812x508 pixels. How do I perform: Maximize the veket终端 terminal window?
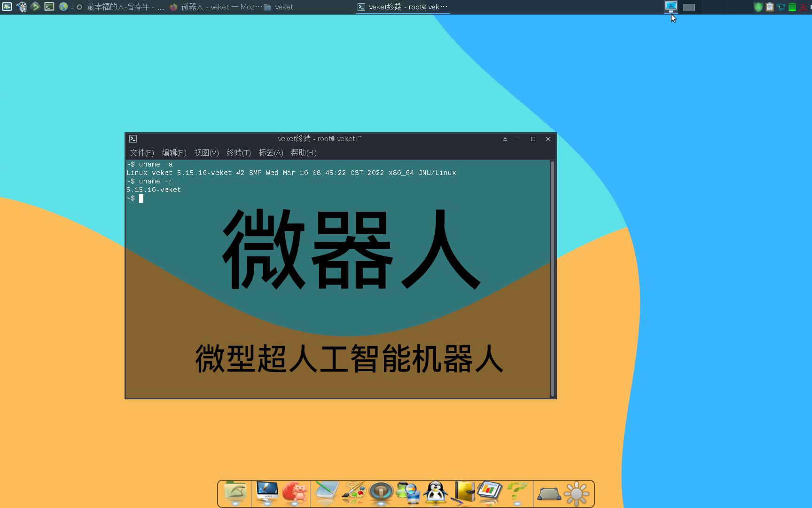pos(533,139)
